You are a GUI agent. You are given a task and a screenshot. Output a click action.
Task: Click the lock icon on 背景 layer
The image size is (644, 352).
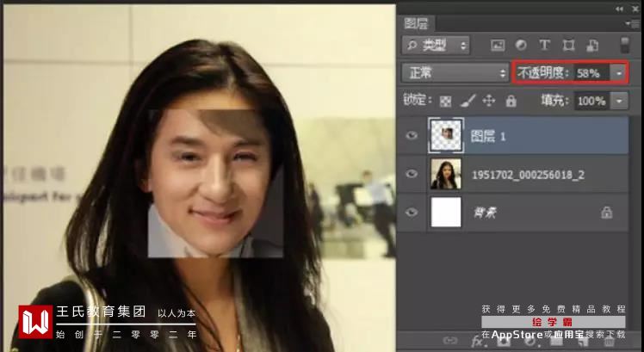pos(606,213)
